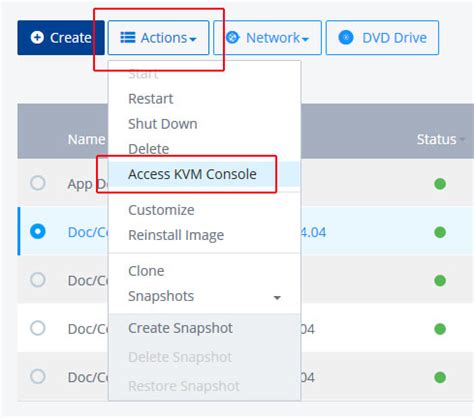This screenshot has height=418, width=474.
Task: Click the plus icon on Create button
Action: [x=37, y=37]
